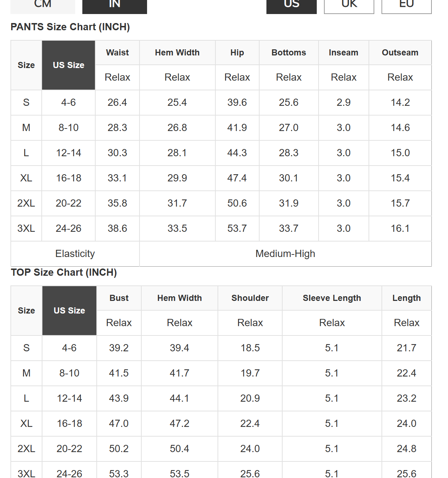Image resolution: width=448 pixels, height=478 pixels.
Task: Click the Waist column header in pants chart
Action: click(117, 53)
